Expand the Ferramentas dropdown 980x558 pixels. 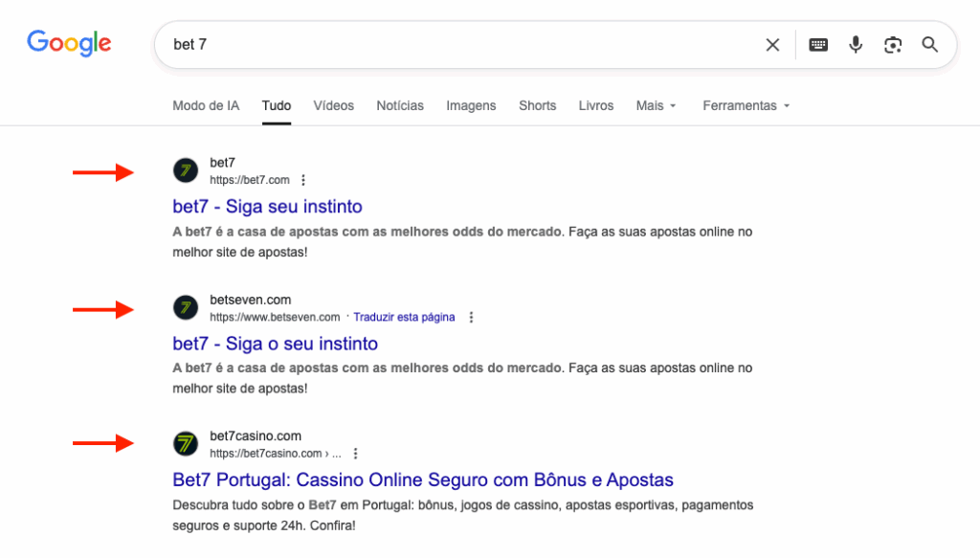pyautogui.click(x=746, y=105)
